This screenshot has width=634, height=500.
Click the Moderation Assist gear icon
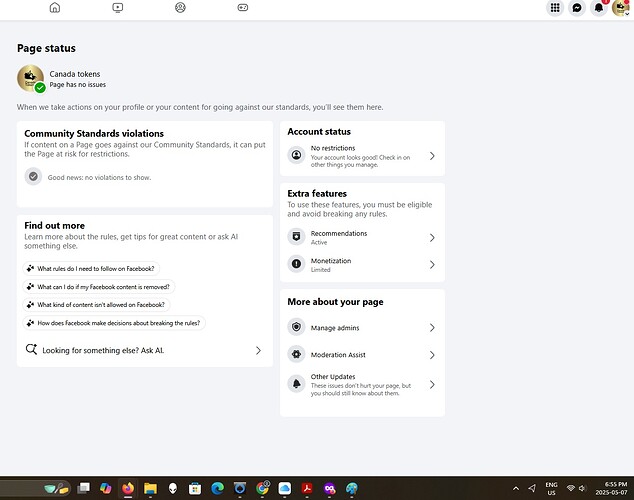(296, 354)
